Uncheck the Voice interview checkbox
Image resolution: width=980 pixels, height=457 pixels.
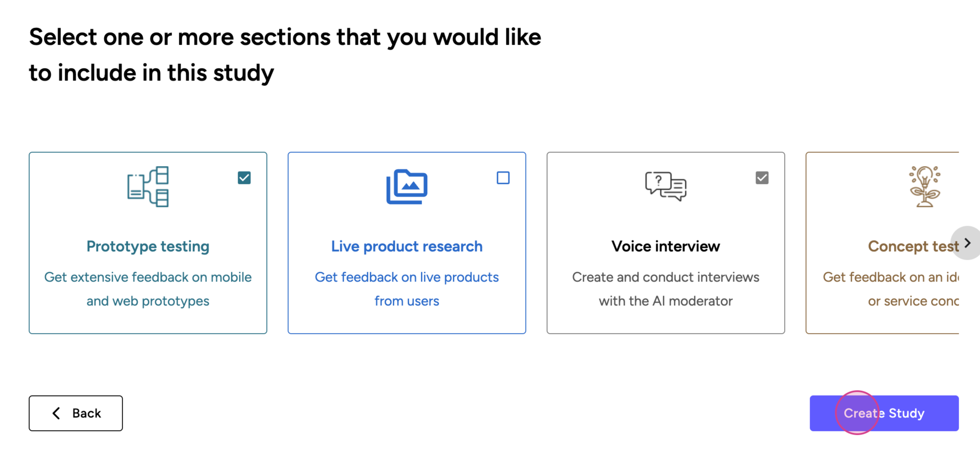[x=762, y=178]
